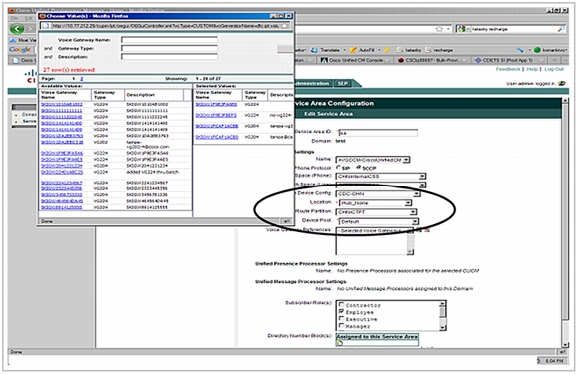Click the available gateway described 'Added VG224 thru batch'
Viewport: 578px width, 375px height.
click(62, 172)
